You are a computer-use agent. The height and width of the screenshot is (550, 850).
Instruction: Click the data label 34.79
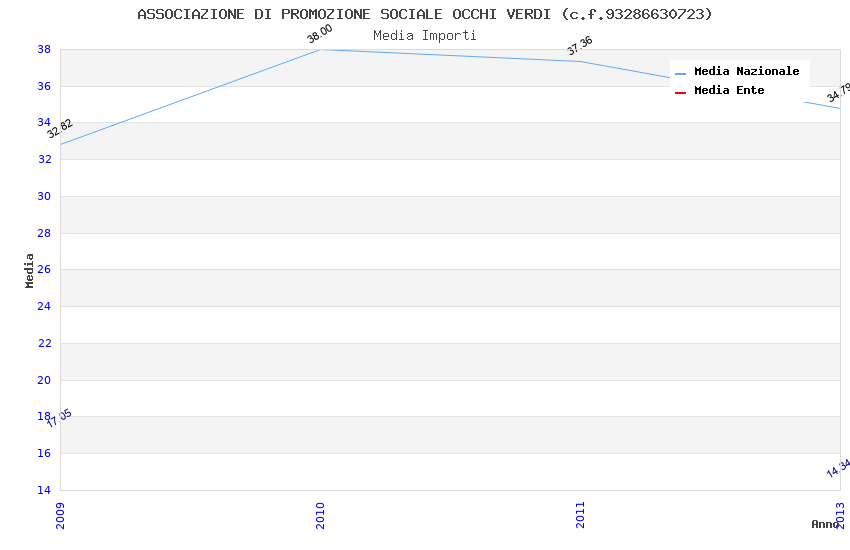pos(839,93)
